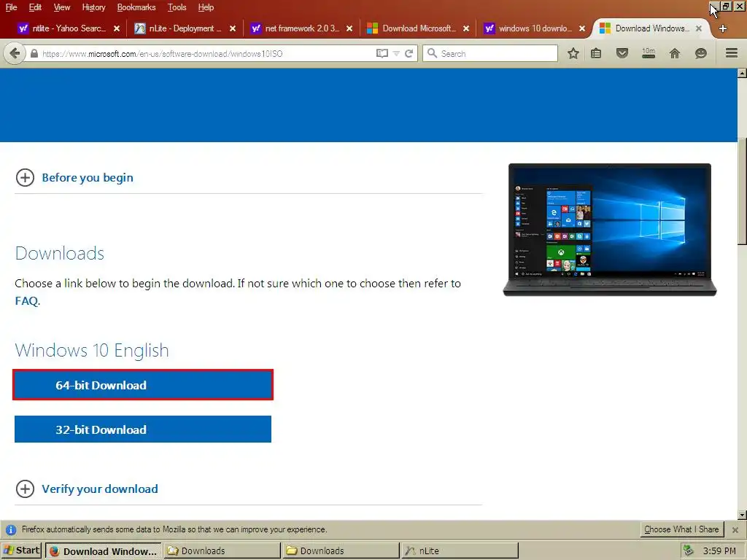Close the 'ntlite - Yahoo Search' tab

click(117, 28)
